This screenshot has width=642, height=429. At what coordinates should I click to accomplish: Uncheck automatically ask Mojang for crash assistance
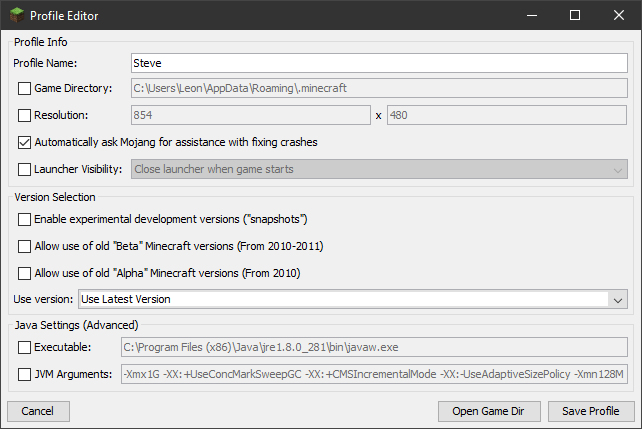pyautogui.click(x=25, y=143)
